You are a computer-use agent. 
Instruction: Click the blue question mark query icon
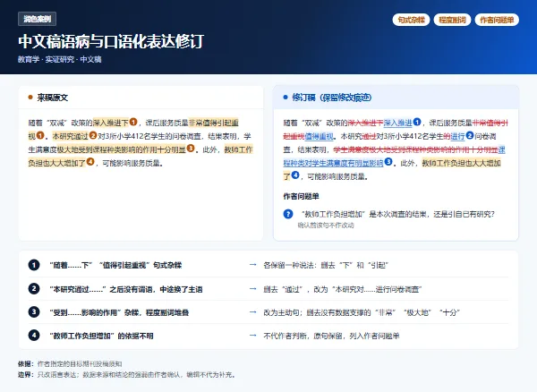[288, 214]
